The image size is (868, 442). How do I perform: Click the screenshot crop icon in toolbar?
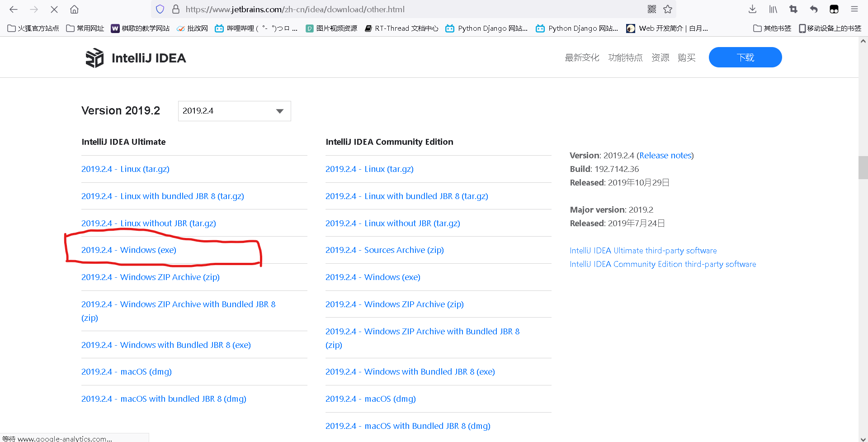793,9
